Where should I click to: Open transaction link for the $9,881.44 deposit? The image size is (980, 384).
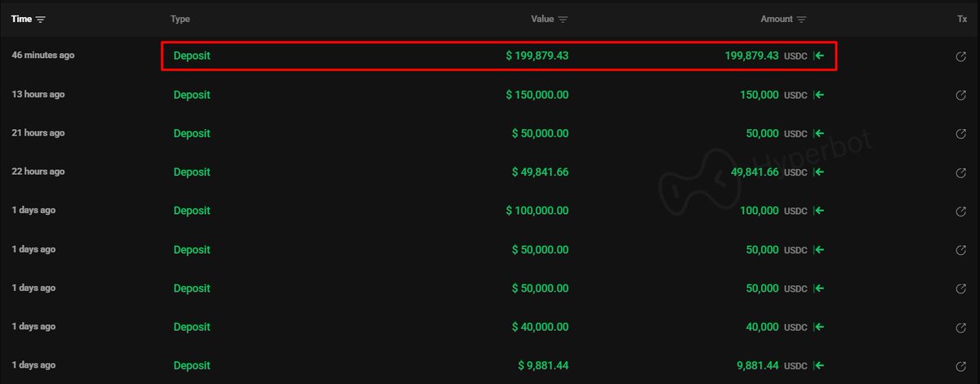(961, 366)
